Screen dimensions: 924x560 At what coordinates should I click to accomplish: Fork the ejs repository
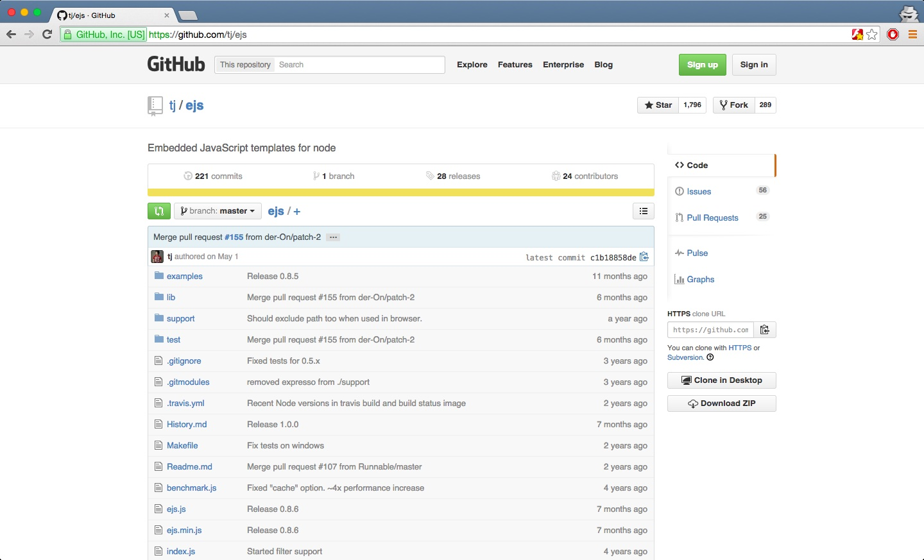(733, 105)
